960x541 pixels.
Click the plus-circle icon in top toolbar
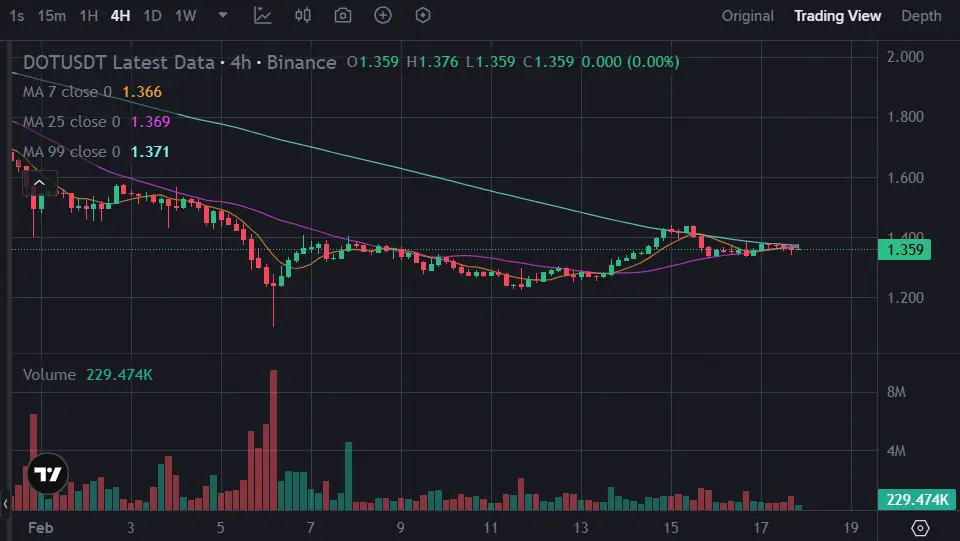click(383, 16)
